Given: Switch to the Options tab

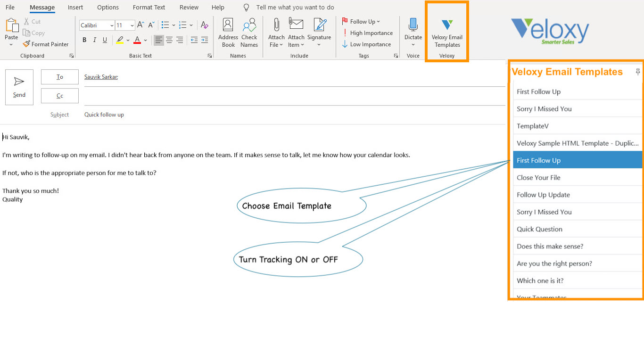Looking at the screenshot, I should pos(108,8).
